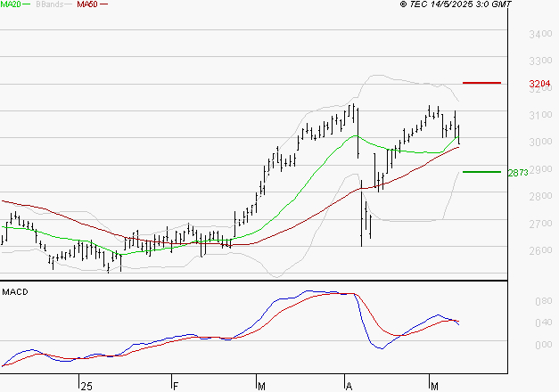Click the green 2873 support level label

click(x=518, y=173)
